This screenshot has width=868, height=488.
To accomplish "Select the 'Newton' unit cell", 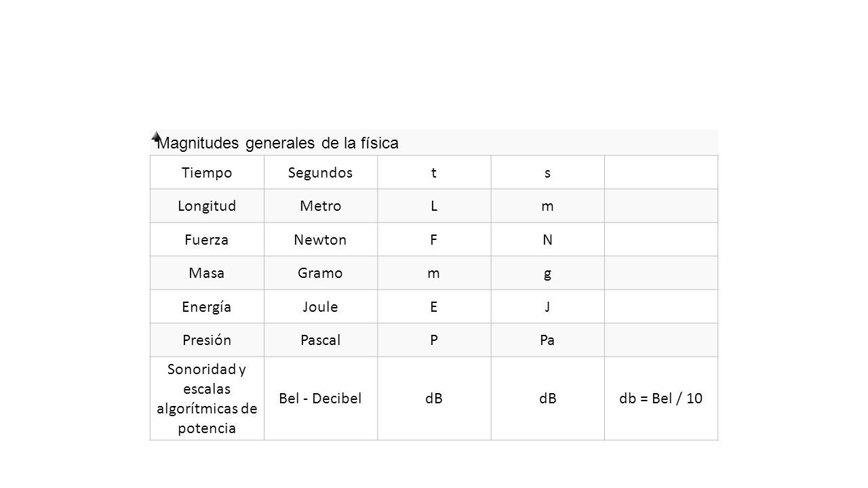I will 321,239.
